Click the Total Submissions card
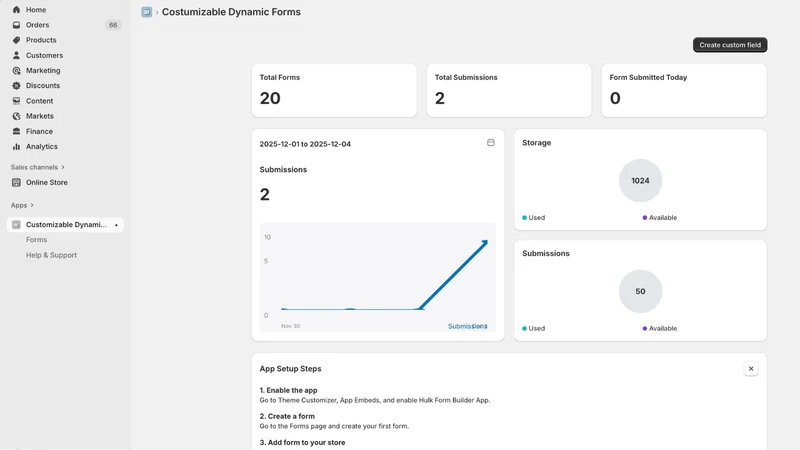The height and width of the screenshot is (450, 800). (509, 91)
